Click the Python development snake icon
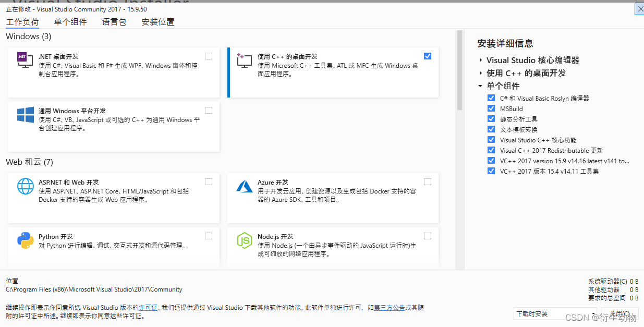The width and height of the screenshot is (644, 327). [25, 240]
